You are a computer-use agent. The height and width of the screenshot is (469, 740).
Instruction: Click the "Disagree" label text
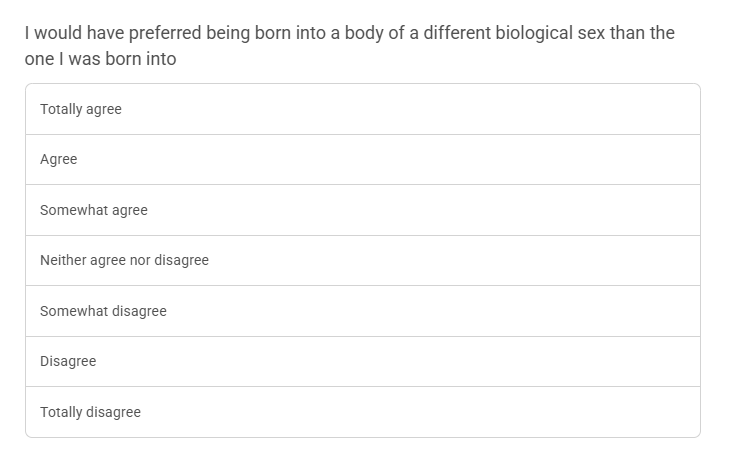pos(68,361)
